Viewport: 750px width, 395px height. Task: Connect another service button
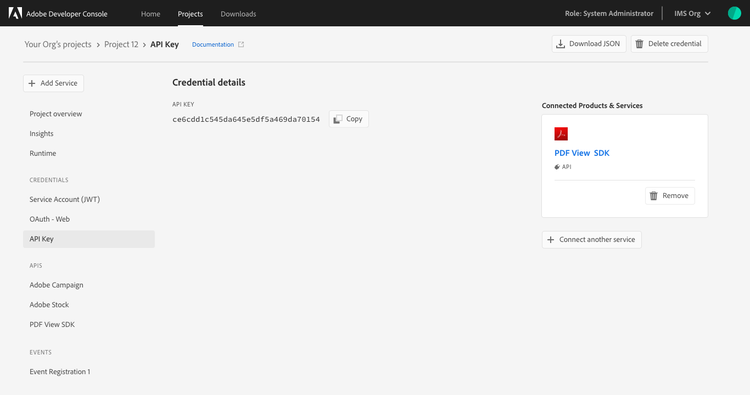[x=592, y=240]
